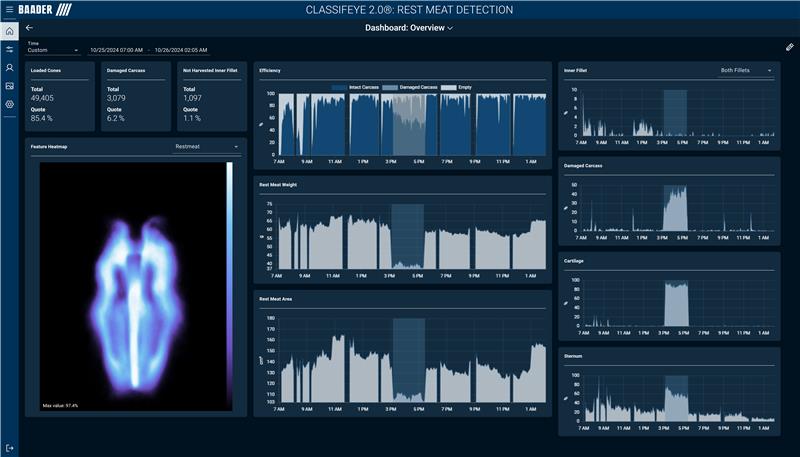Open the sliders adjustments page in sidebar
The width and height of the screenshot is (800, 457).
point(10,49)
